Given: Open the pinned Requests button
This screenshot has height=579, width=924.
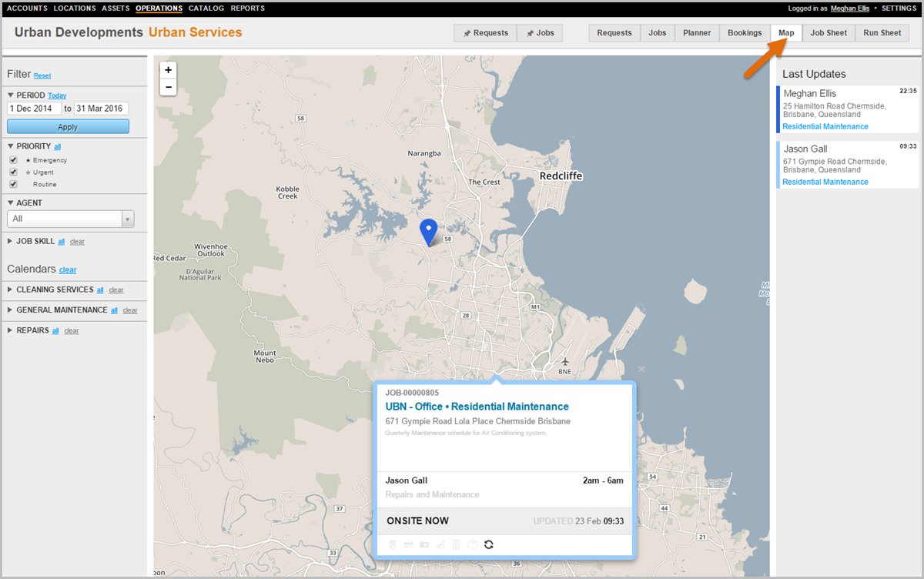Looking at the screenshot, I should pos(485,33).
